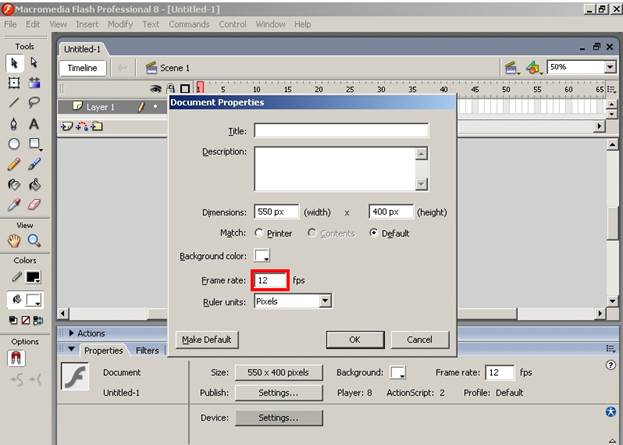Open the Control menu

coord(232,24)
